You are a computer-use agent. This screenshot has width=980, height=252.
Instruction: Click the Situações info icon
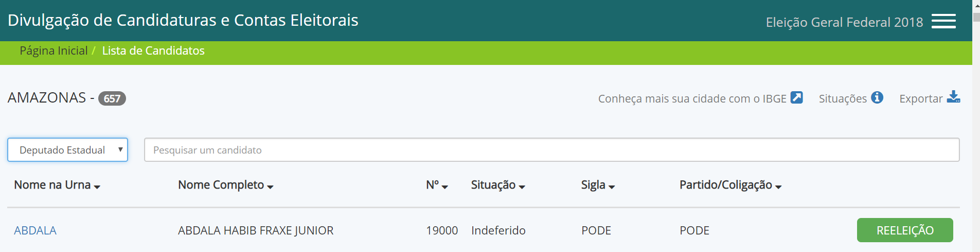click(x=877, y=97)
